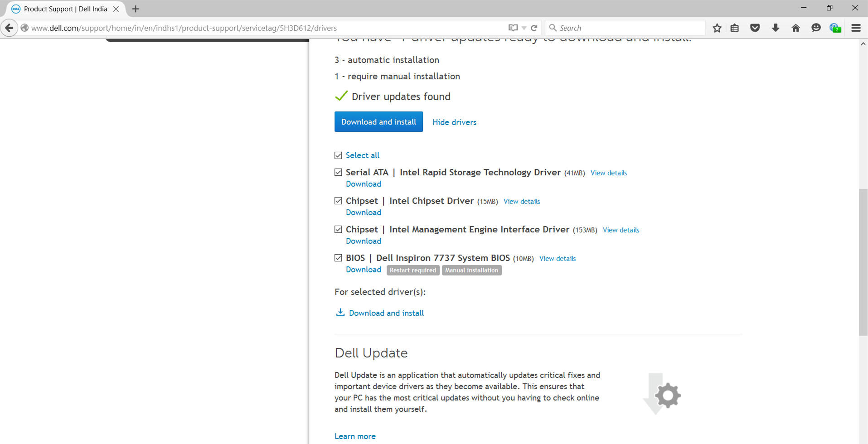Go back with the browser back arrow
This screenshot has width=868, height=444.
click(9, 28)
